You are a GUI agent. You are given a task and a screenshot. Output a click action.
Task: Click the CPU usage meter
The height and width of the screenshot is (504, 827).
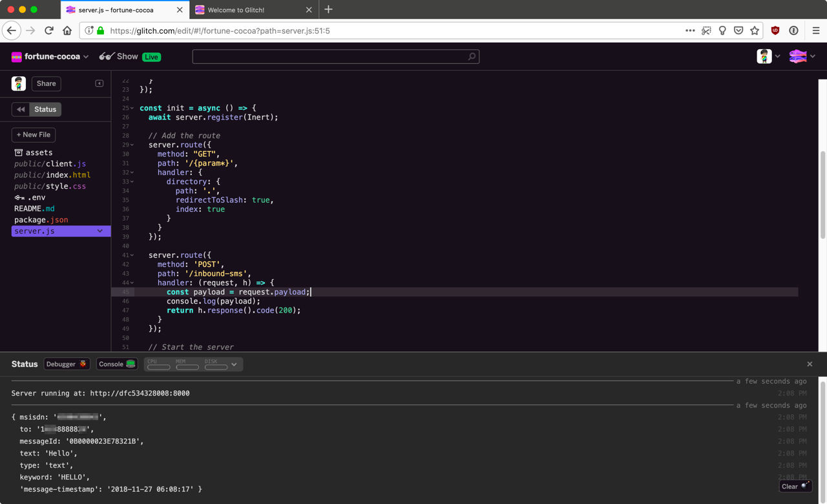159,364
